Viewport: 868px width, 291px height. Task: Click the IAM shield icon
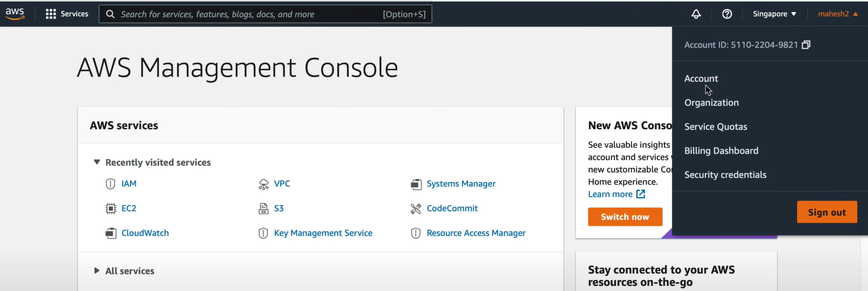pyautogui.click(x=110, y=184)
